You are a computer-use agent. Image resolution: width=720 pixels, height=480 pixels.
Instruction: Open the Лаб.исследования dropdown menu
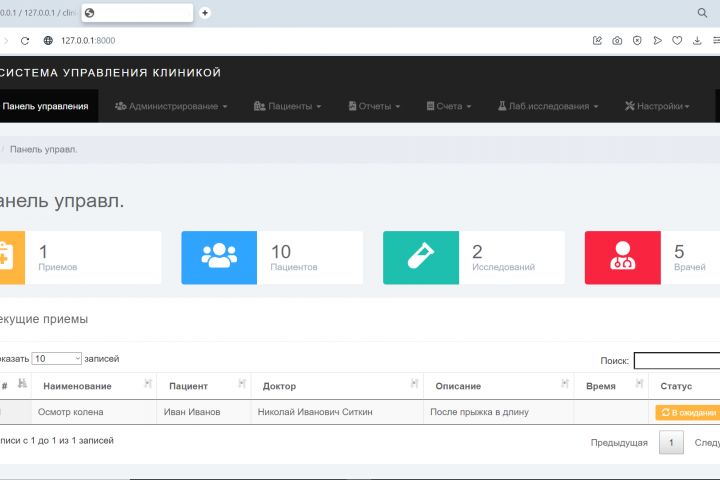pos(548,106)
